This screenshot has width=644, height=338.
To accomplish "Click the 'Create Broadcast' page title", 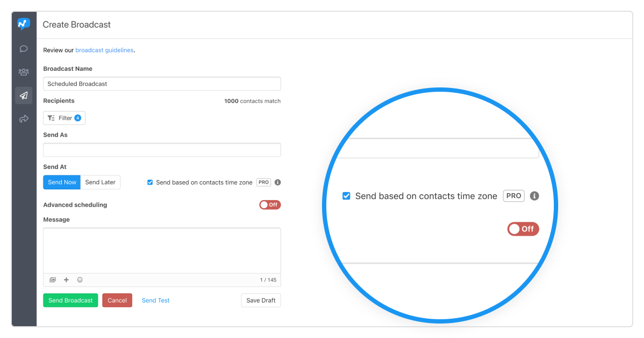I will pos(77,25).
